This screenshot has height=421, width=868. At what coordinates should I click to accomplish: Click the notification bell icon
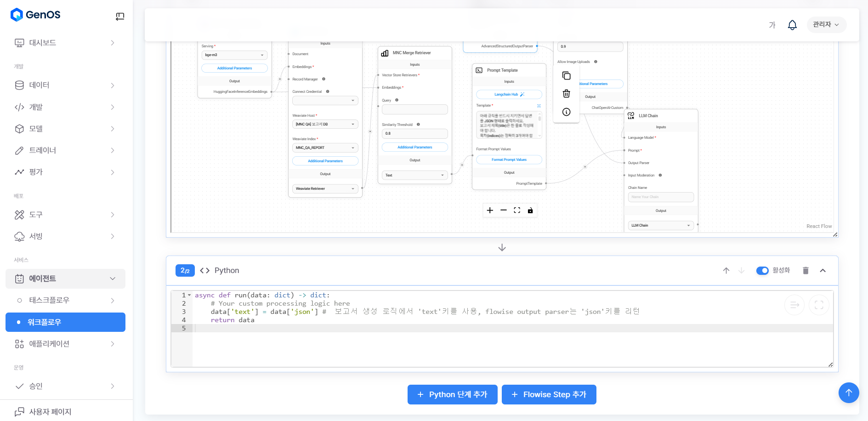click(792, 25)
